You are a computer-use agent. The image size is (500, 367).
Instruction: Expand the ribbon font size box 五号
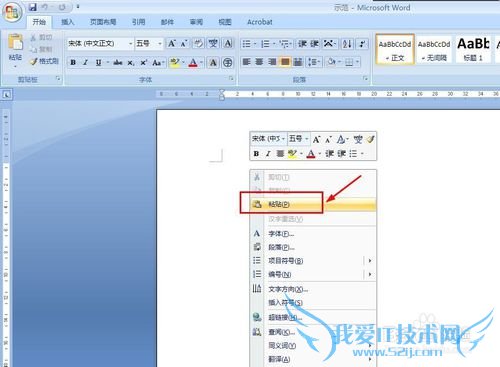[x=160, y=44]
